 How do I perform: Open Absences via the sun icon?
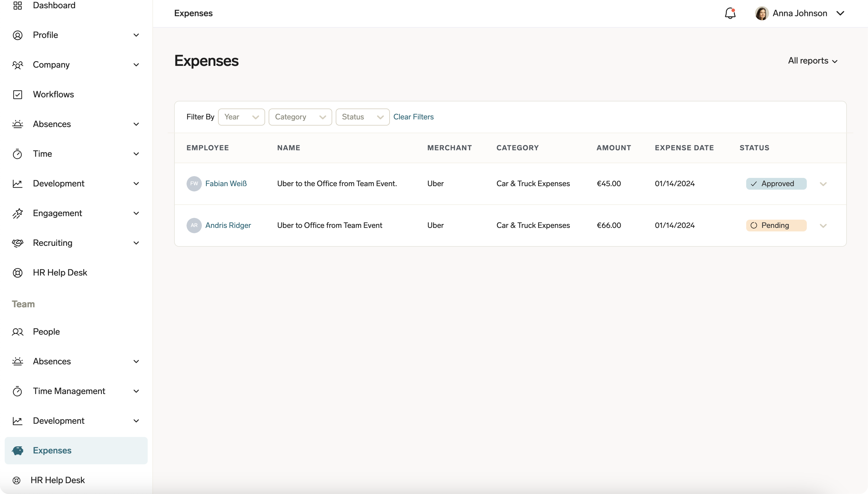18,124
